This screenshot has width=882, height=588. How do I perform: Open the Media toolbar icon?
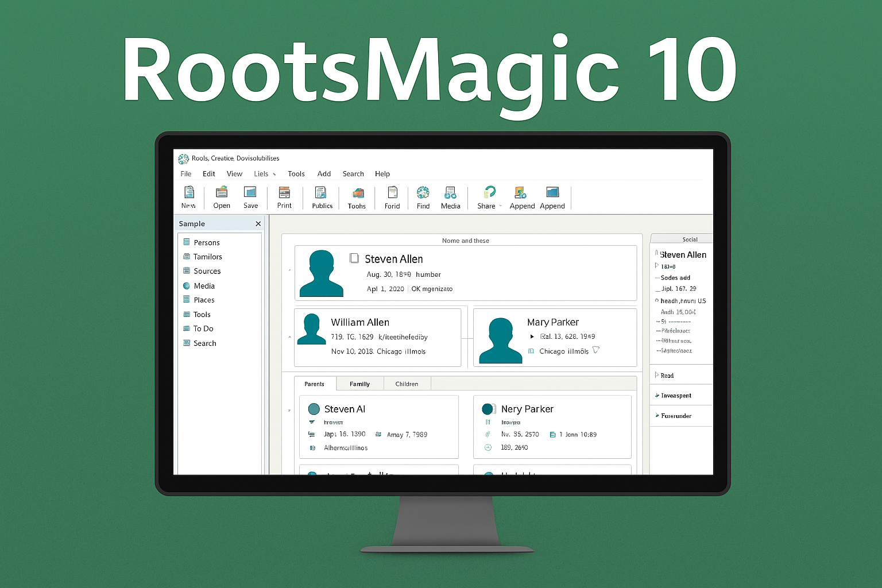click(450, 198)
